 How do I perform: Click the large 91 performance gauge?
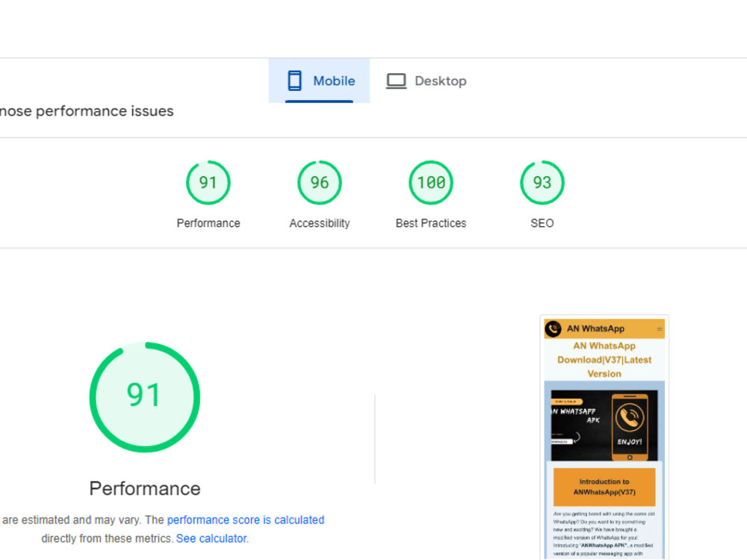[145, 396]
